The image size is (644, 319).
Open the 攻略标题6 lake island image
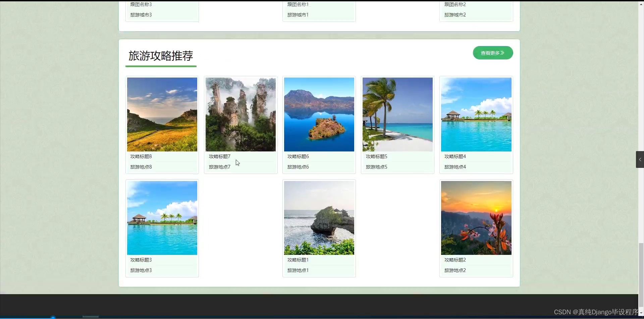click(x=319, y=115)
